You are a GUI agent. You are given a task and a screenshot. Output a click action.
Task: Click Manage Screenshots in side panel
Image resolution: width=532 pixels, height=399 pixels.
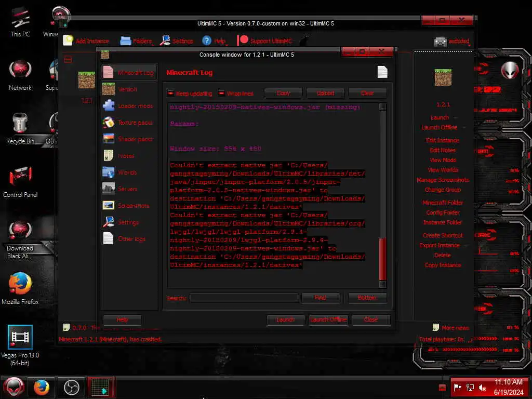pos(443,180)
